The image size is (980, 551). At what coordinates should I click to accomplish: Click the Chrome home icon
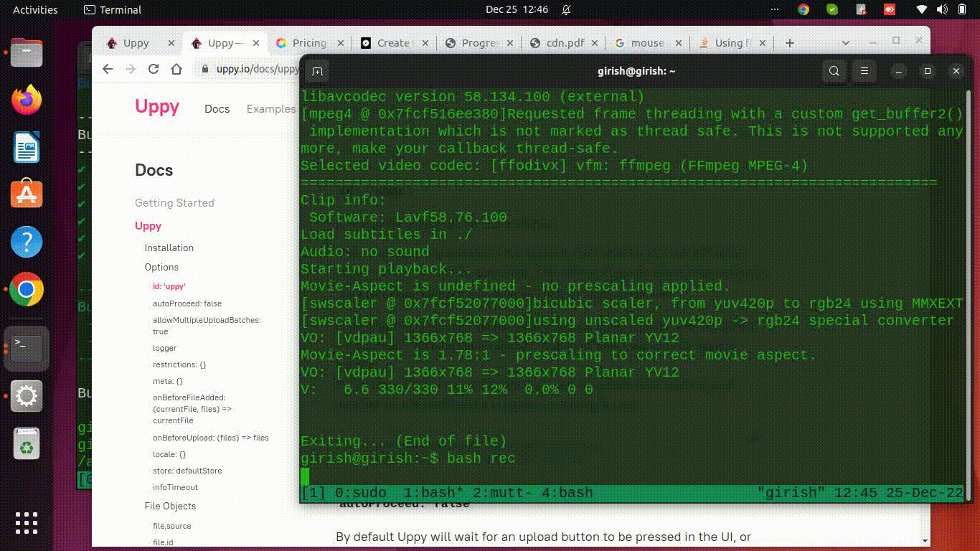tap(176, 69)
